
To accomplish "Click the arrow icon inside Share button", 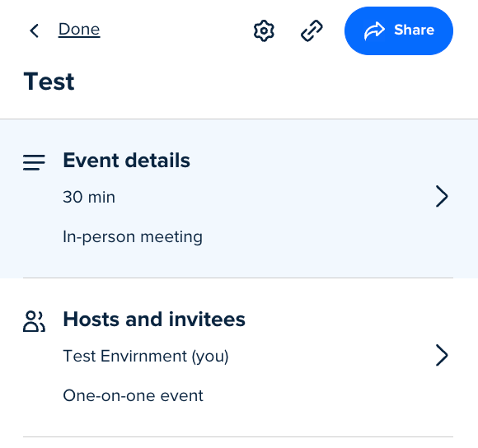I will pos(374,30).
